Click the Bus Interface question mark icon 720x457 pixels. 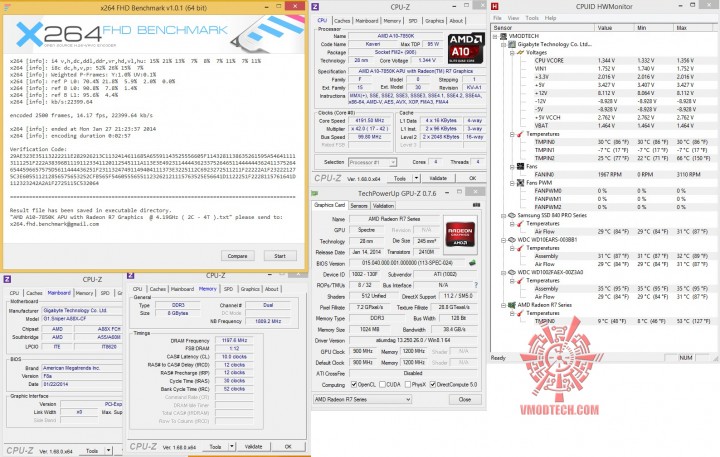(x=476, y=285)
